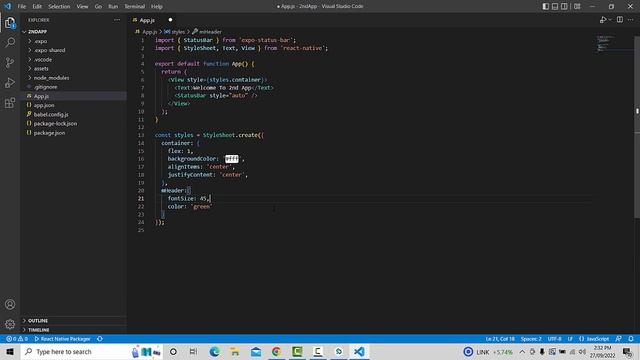This screenshot has height=360, width=640.
Task: Open app.json in the explorer
Action: (44, 105)
